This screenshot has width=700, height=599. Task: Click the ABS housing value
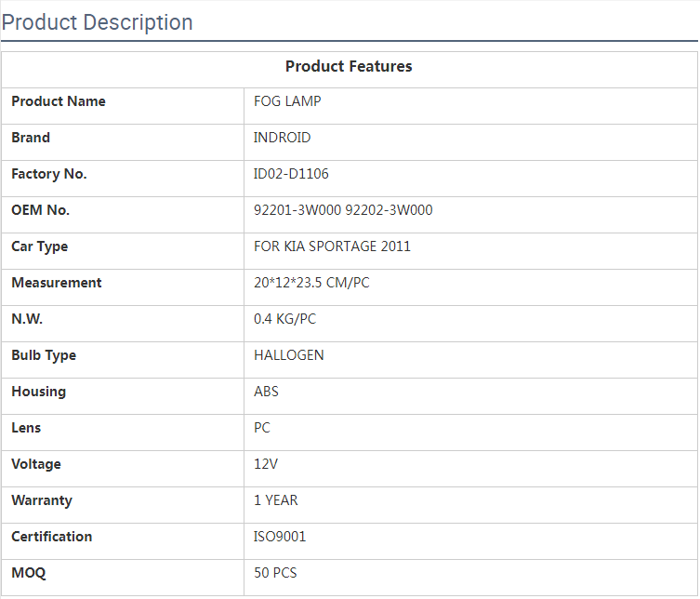point(266,392)
